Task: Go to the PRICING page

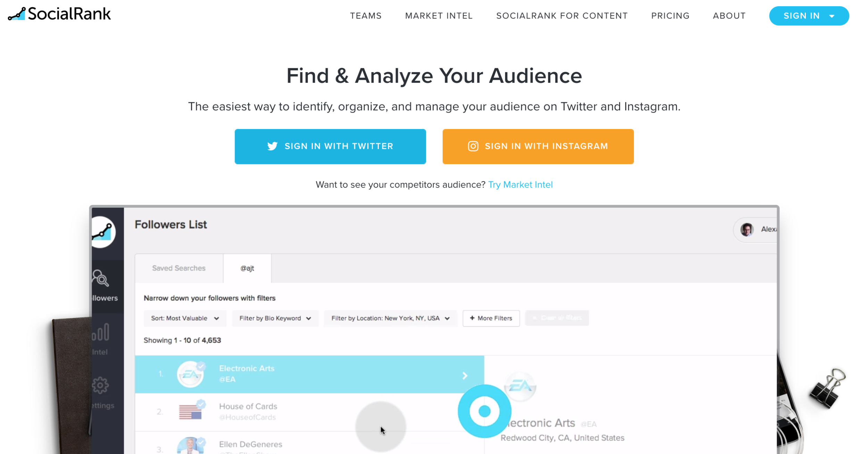Action: click(670, 16)
